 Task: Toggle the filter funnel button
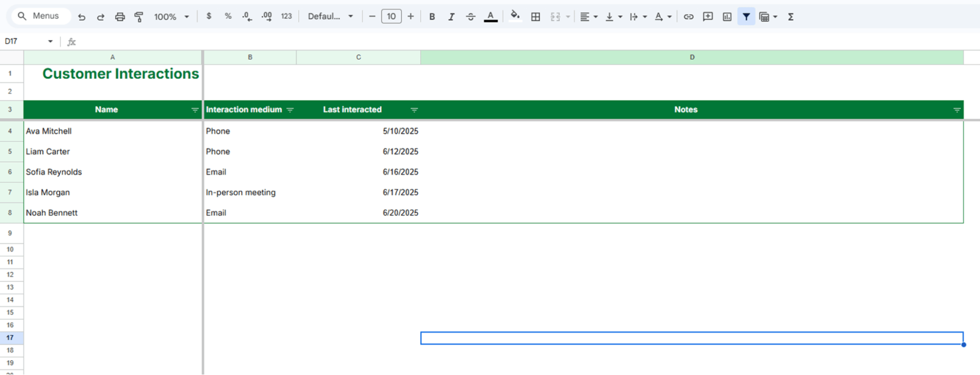click(746, 17)
